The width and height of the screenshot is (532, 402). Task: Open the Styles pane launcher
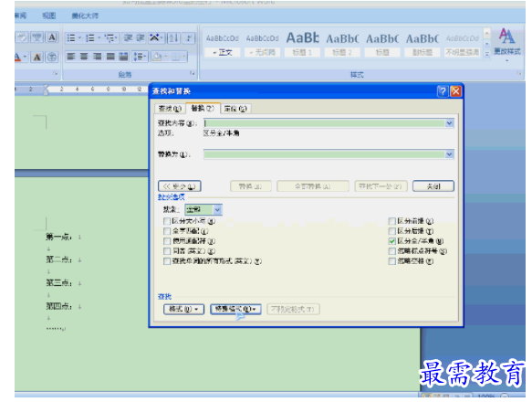(518, 73)
